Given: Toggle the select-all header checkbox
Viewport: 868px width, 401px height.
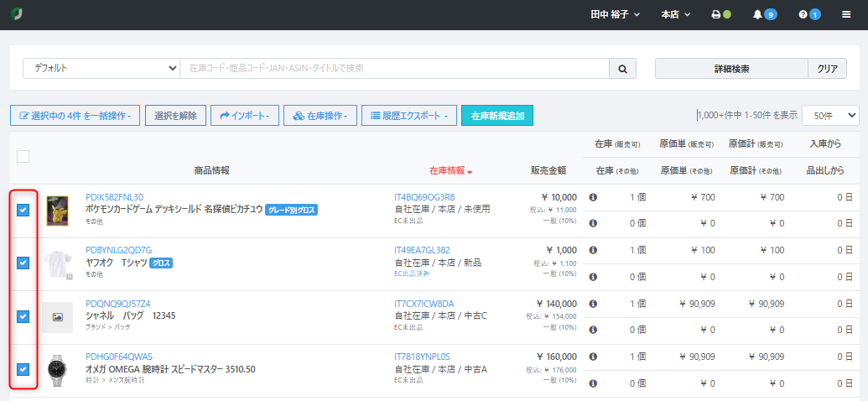Looking at the screenshot, I should 23,157.
